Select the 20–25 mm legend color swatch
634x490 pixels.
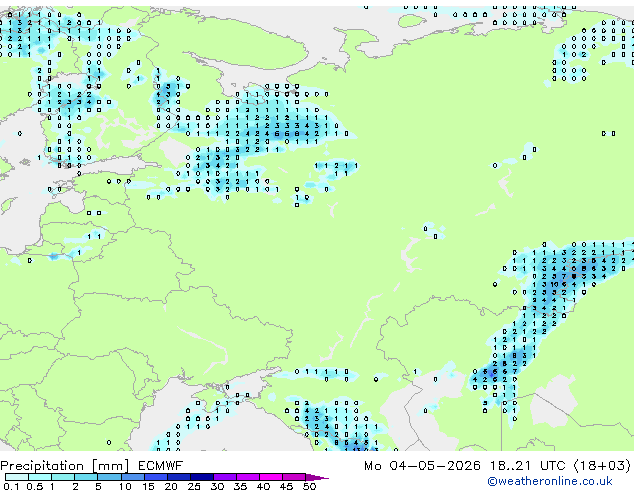point(179,477)
